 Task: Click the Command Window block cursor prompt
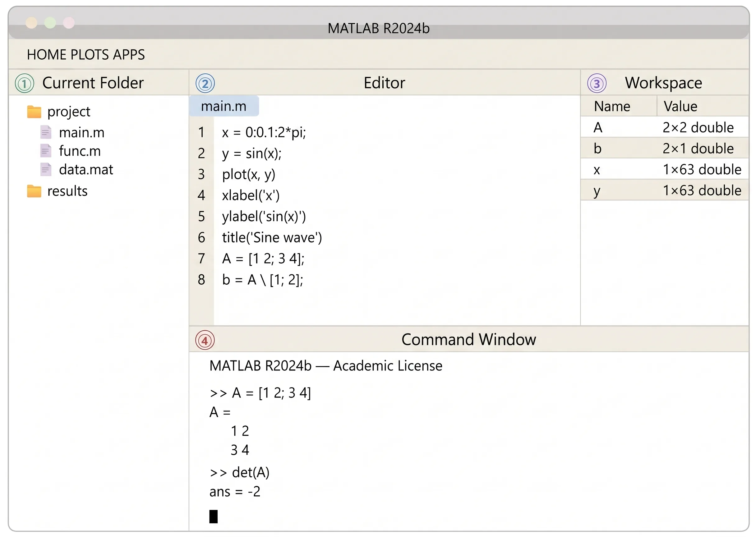tap(214, 516)
